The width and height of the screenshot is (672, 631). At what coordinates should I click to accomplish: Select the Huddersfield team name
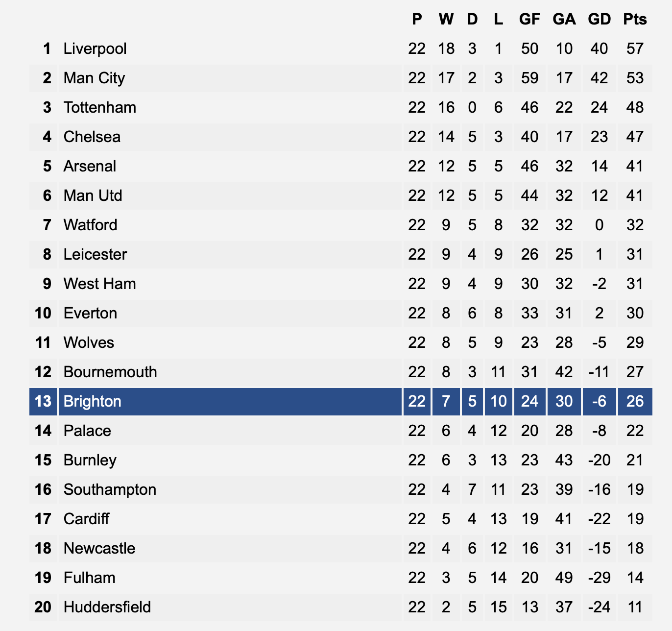coord(107,607)
